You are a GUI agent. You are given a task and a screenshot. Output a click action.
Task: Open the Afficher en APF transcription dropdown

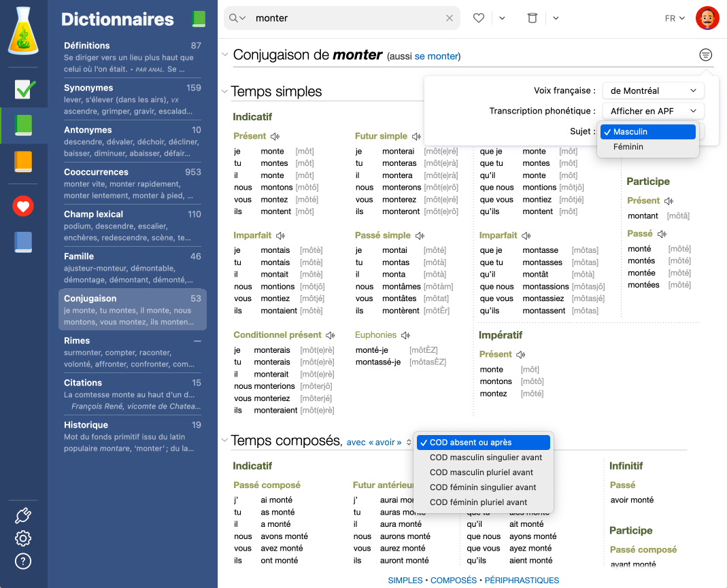coord(653,110)
